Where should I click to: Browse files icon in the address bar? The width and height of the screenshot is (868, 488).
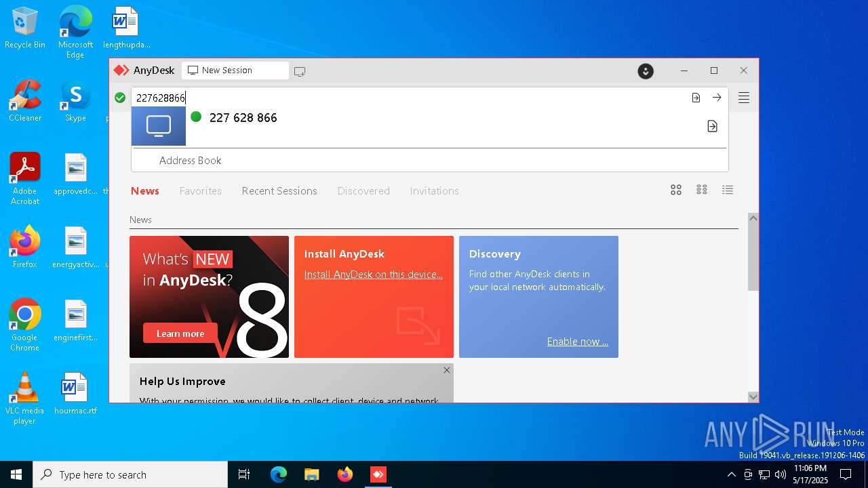click(x=696, y=98)
